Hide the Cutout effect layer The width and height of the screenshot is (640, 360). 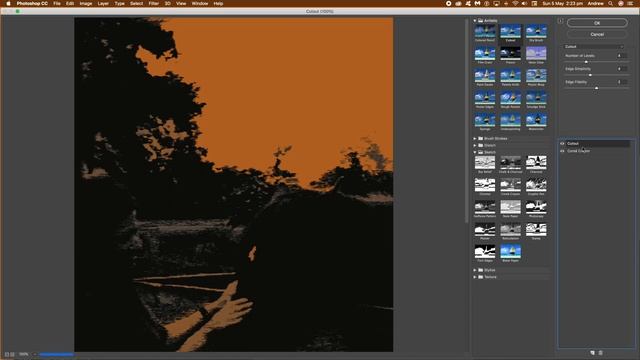click(562, 144)
